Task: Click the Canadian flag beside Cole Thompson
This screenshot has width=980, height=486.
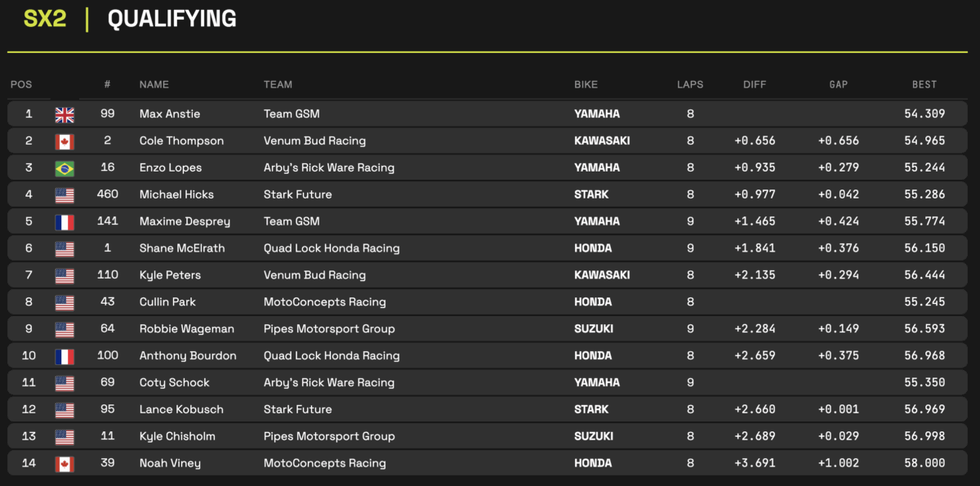Action: [65, 141]
